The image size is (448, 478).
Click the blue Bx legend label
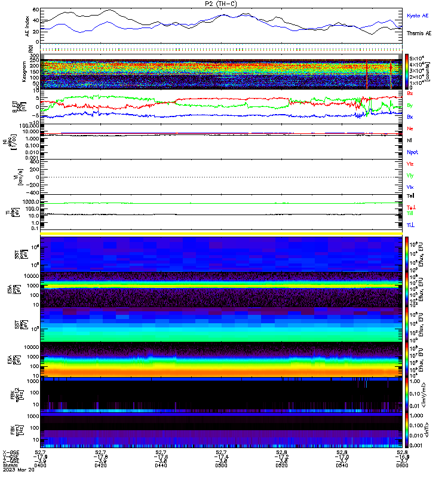pyautogui.click(x=410, y=117)
